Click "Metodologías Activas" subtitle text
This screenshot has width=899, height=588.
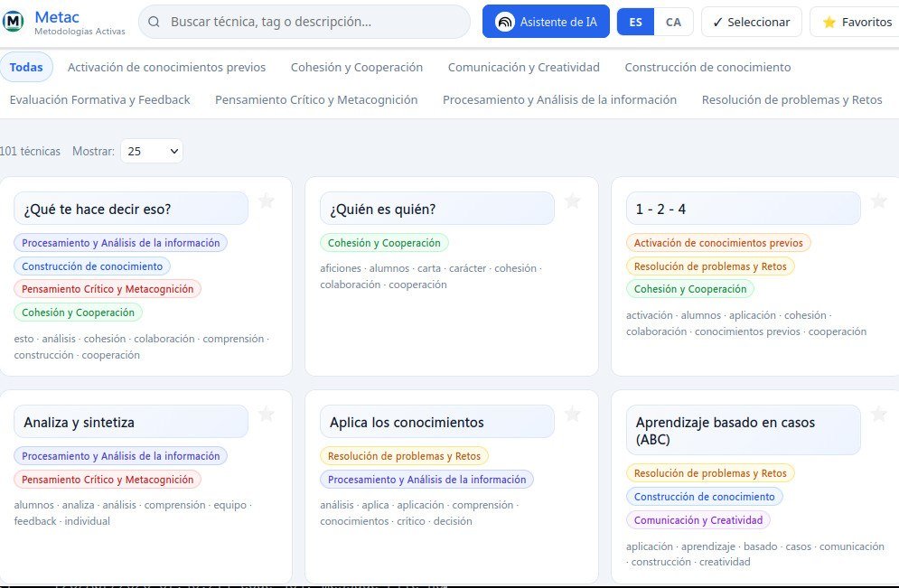click(x=80, y=32)
